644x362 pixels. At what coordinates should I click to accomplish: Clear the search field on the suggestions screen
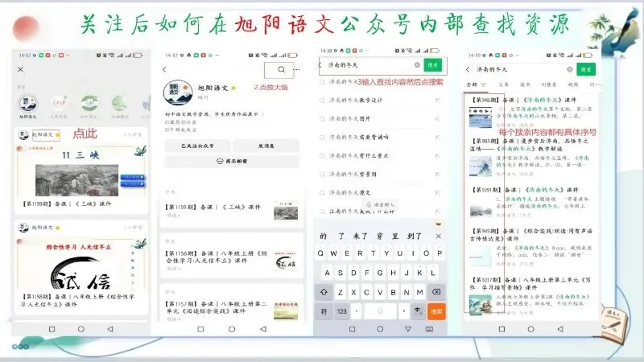click(x=417, y=65)
